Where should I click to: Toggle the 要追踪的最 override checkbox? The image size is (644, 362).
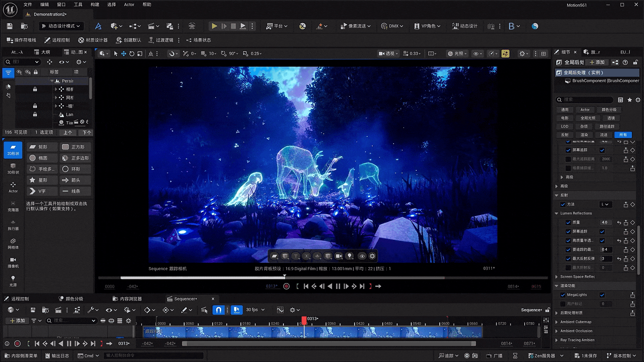click(568, 250)
